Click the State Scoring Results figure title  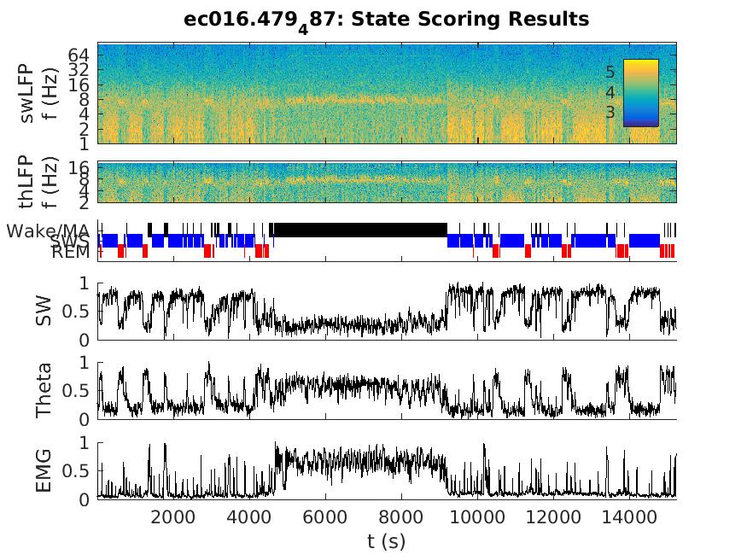[387, 18]
